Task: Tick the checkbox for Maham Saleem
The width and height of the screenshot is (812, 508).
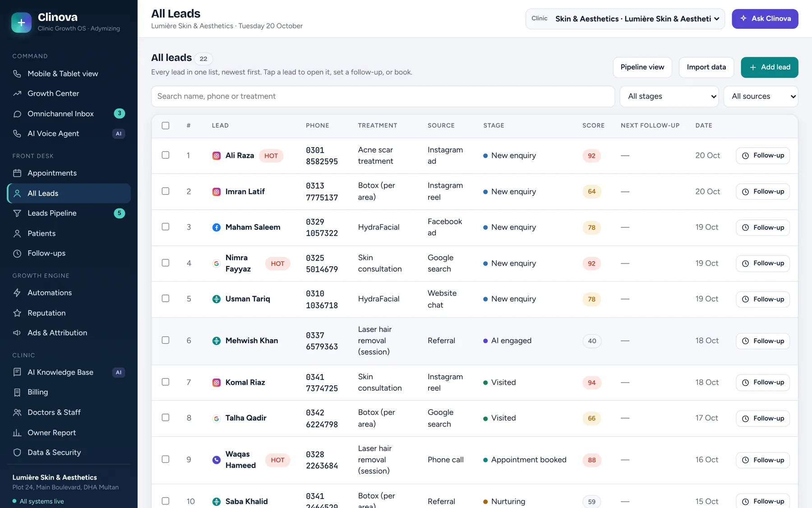Action: pos(166,227)
